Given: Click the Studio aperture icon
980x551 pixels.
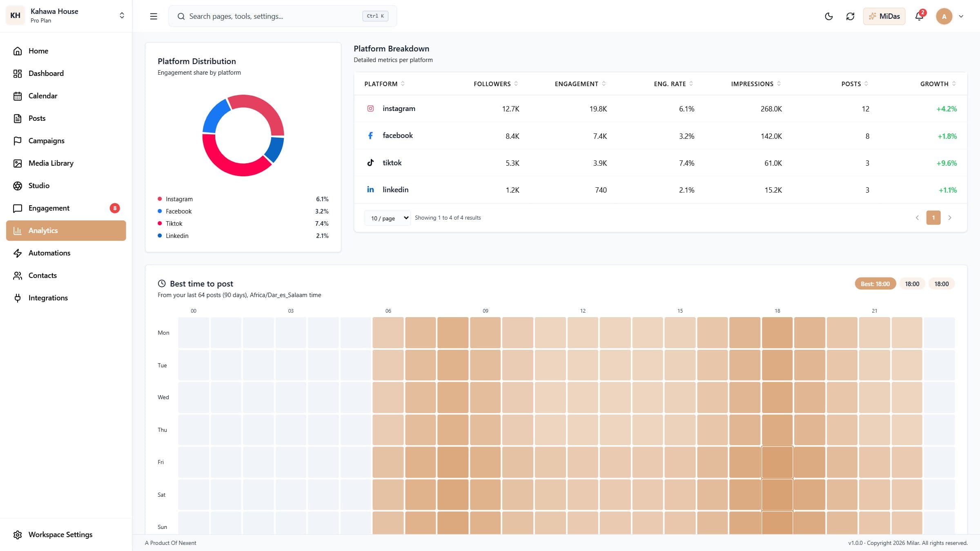Looking at the screenshot, I should (x=18, y=186).
